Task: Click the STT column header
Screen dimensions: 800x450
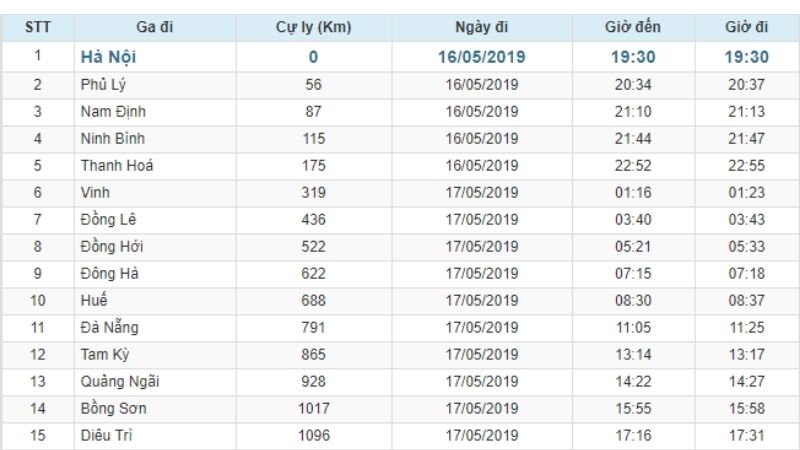Action: coord(38,27)
